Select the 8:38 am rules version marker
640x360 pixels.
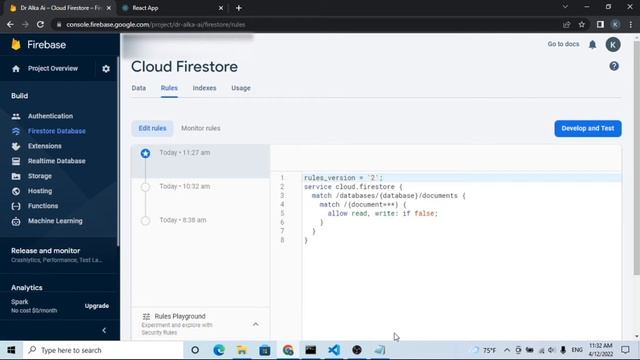point(145,221)
